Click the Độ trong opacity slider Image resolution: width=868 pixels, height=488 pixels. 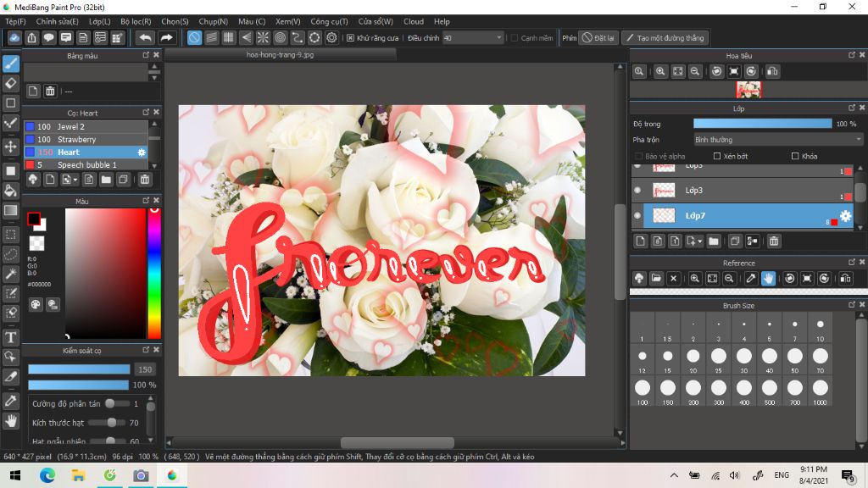coord(762,124)
